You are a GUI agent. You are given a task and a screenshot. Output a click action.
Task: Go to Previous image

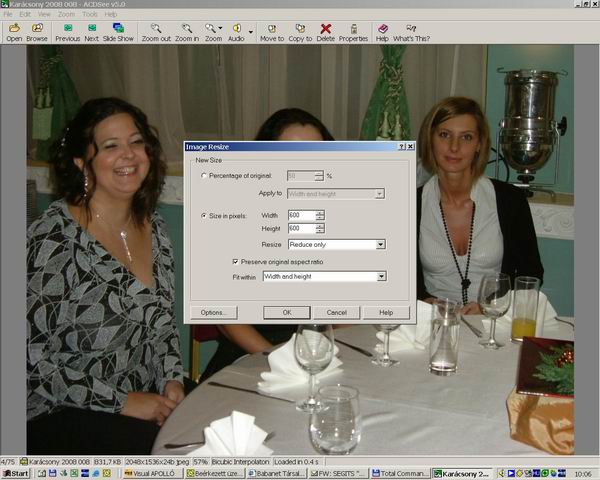pos(67,32)
